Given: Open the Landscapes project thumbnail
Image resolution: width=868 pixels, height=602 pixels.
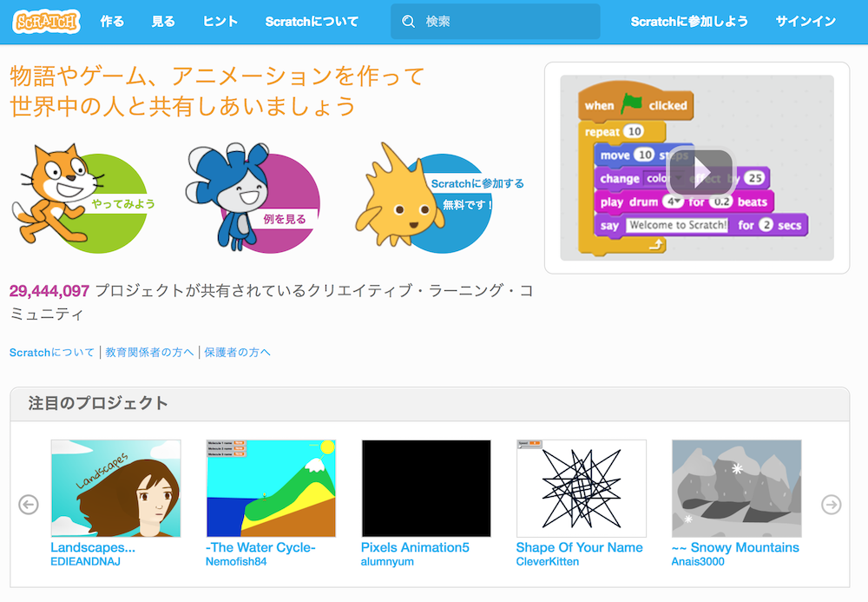Looking at the screenshot, I should tap(115, 488).
